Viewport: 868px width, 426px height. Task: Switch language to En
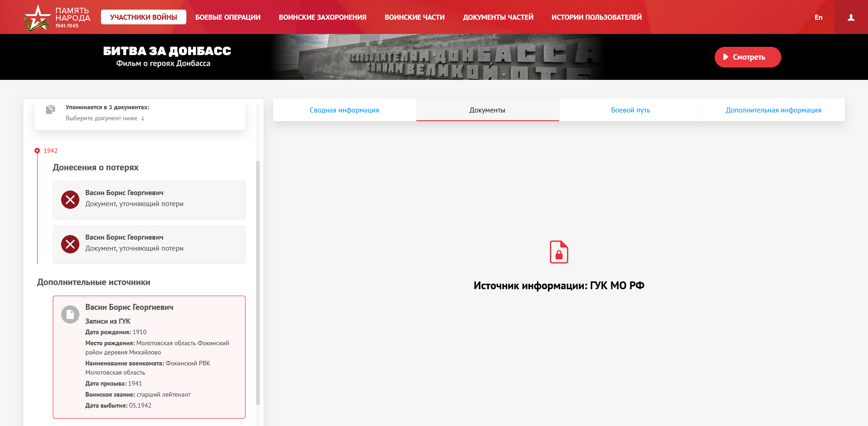[x=818, y=17]
